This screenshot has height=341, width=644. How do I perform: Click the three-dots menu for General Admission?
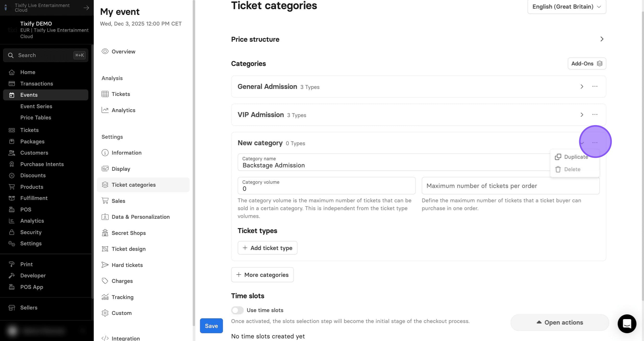595,86
